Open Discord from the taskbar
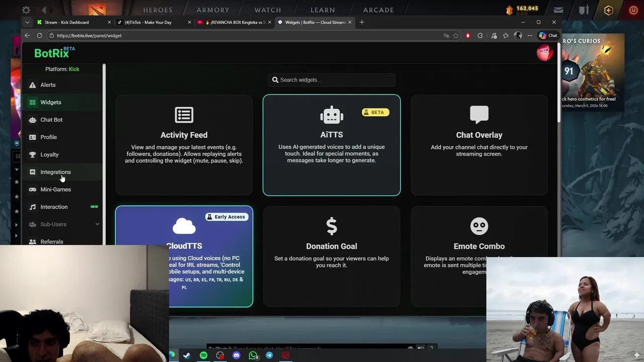The width and height of the screenshot is (644, 362). 236,355
